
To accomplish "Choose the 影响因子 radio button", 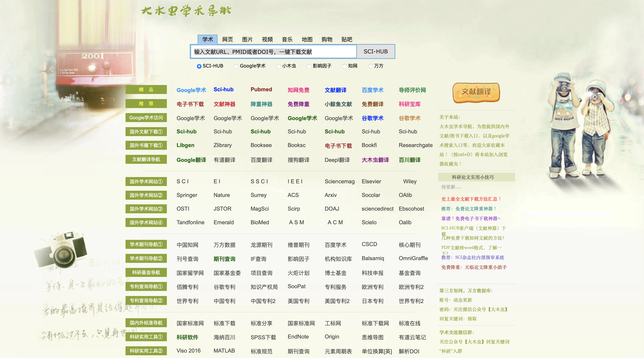I will pyautogui.click(x=309, y=66).
